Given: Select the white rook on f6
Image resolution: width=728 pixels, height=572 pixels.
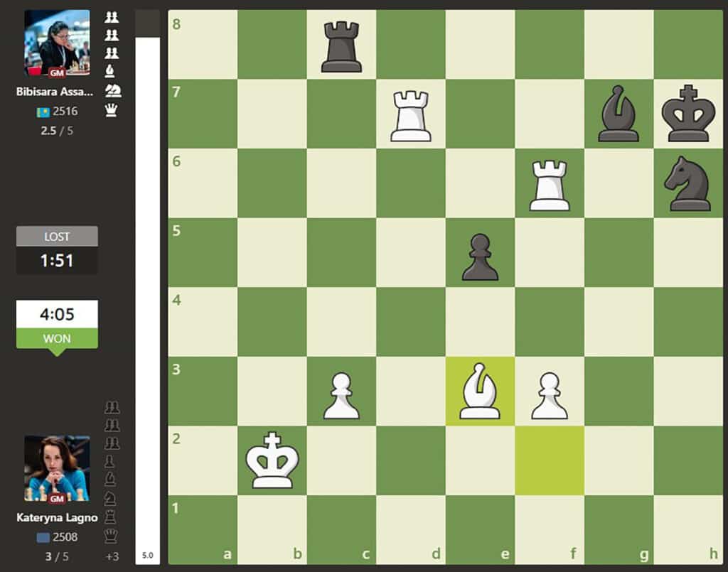Looking at the screenshot, I should [x=550, y=185].
